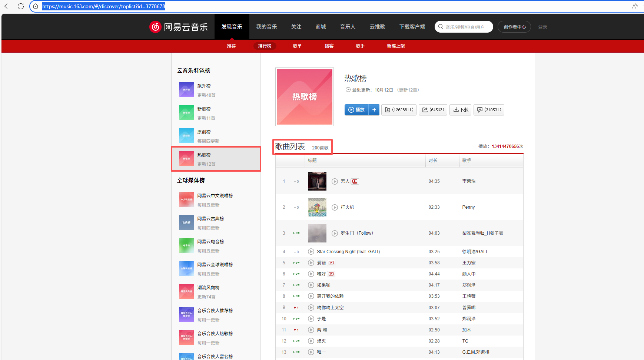
Task: Click the read aloud icon in address bar
Action: pyautogui.click(x=635, y=6)
